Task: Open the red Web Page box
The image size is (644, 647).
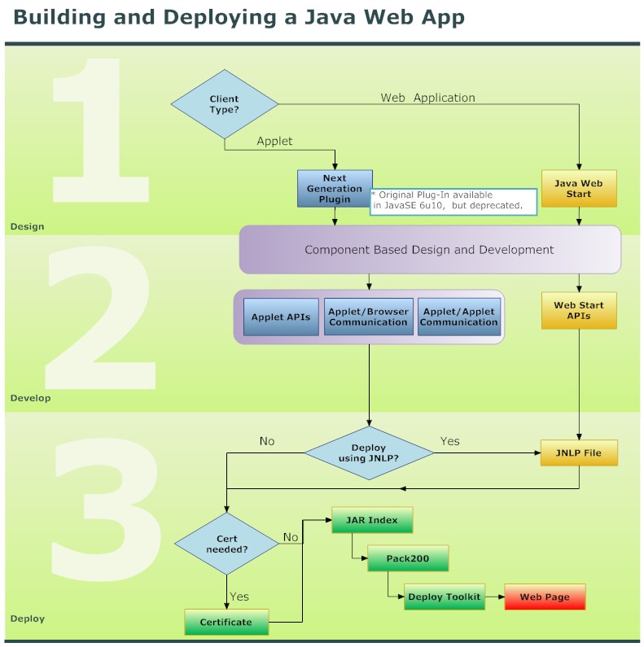Action: coord(545,597)
